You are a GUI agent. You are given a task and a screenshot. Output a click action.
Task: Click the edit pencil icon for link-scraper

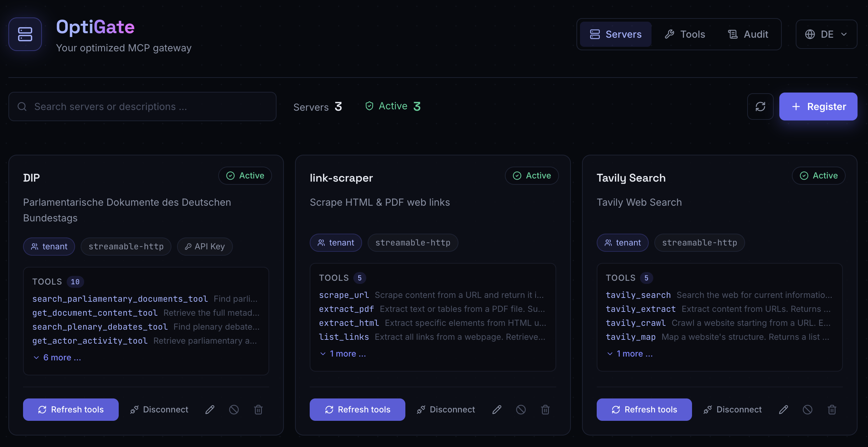(x=497, y=410)
